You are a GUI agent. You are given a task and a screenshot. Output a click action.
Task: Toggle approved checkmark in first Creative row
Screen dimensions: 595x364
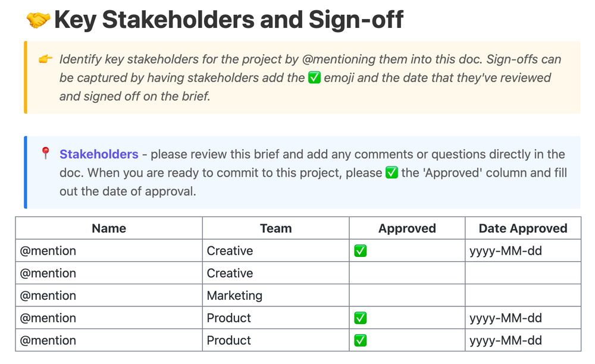coord(361,251)
